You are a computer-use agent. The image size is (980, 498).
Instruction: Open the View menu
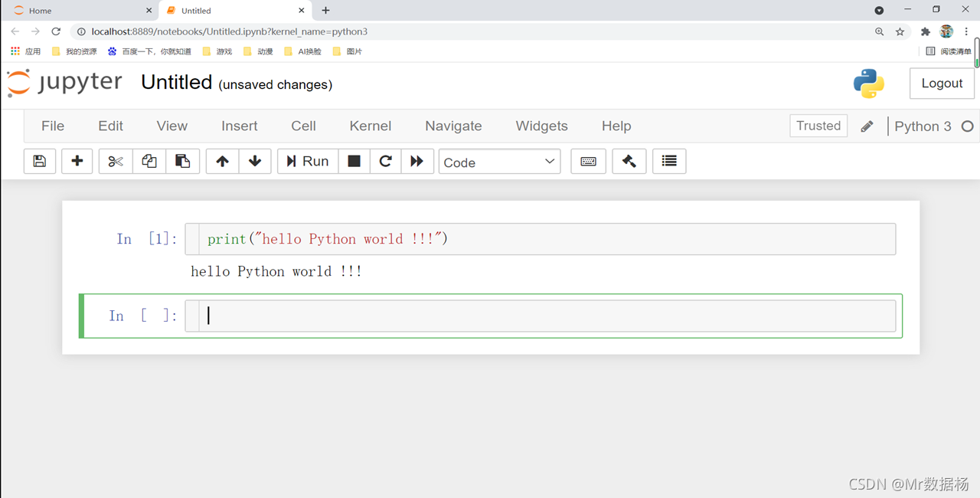pyautogui.click(x=171, y=126)
